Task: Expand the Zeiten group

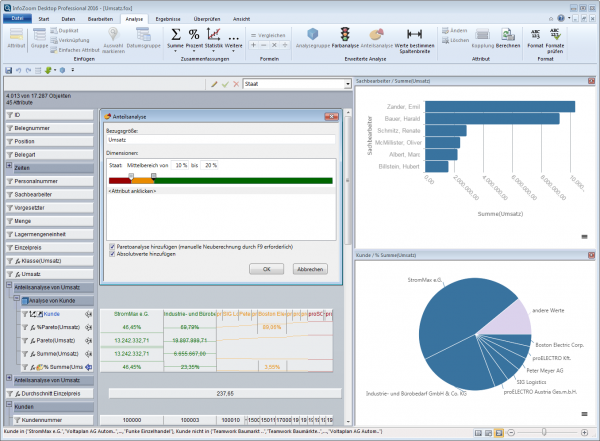Action: pyautogui.click(x=9, y=165)
